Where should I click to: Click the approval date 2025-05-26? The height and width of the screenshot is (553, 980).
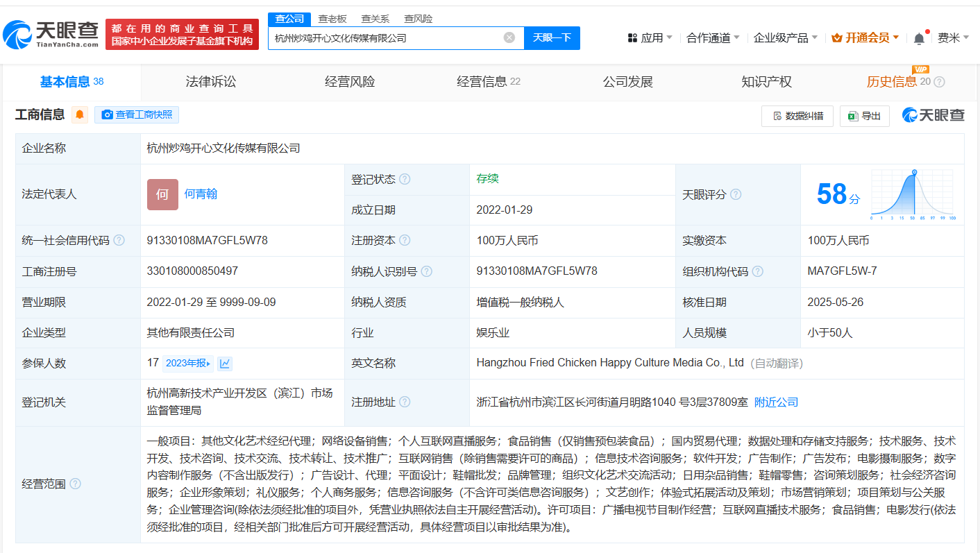click(x=836, y=302)
